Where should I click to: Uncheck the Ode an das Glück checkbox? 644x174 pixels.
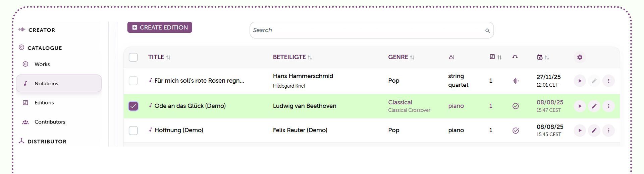coord(133,106)
